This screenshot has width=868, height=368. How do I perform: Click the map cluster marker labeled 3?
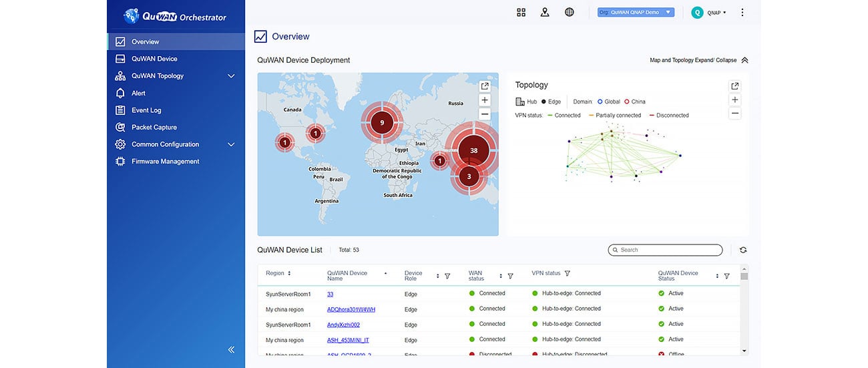pos(469,176)
